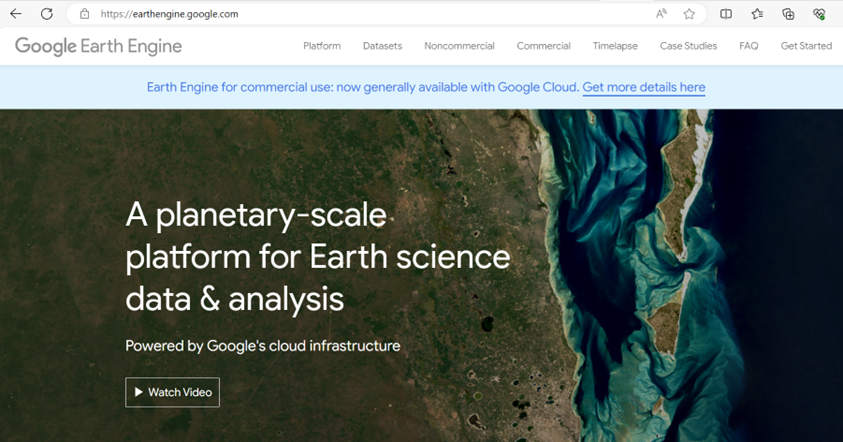
Task: View site information lock icon
Action: pyautogui.click(x=84, y=14)
